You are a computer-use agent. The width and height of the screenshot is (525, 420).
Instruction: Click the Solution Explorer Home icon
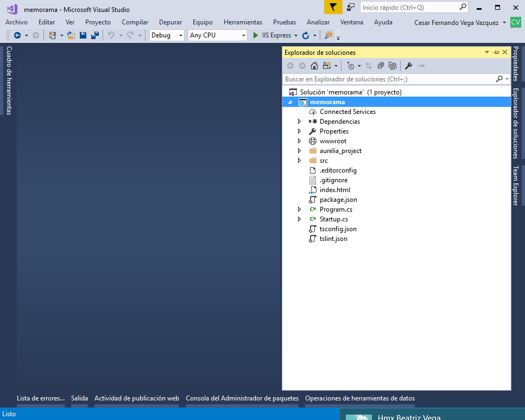coord(314,66)
